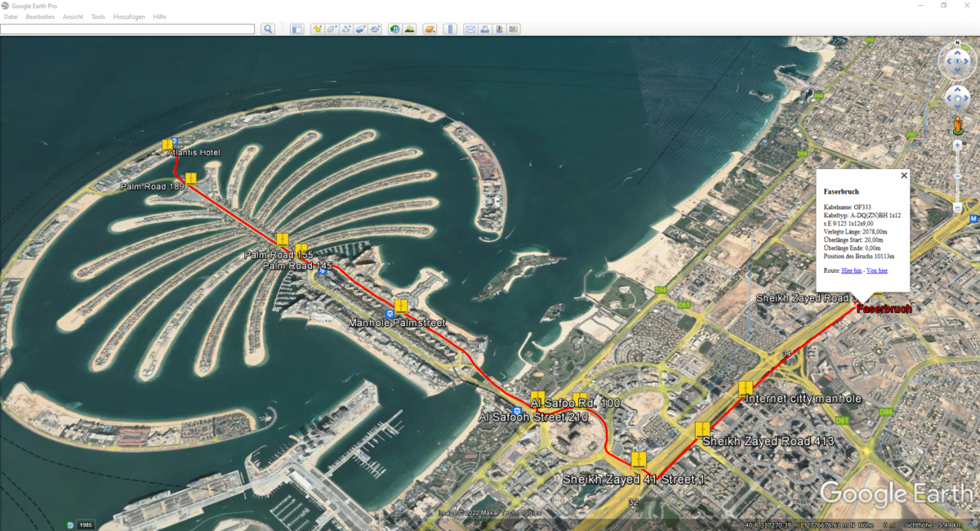Open the Add Image Overlay tool

[x=360, y=29]
